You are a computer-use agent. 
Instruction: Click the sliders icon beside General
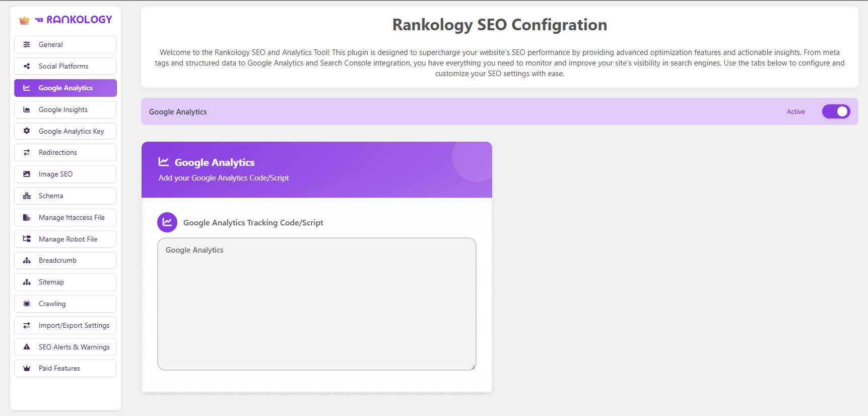coord(27,44)
